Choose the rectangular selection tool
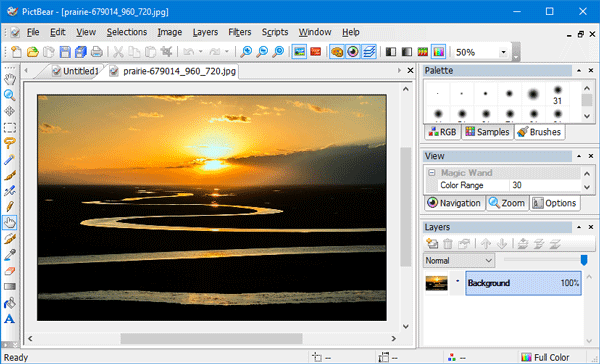The height and width of the screenshot is (364, 600). click(x=10, y=127)
